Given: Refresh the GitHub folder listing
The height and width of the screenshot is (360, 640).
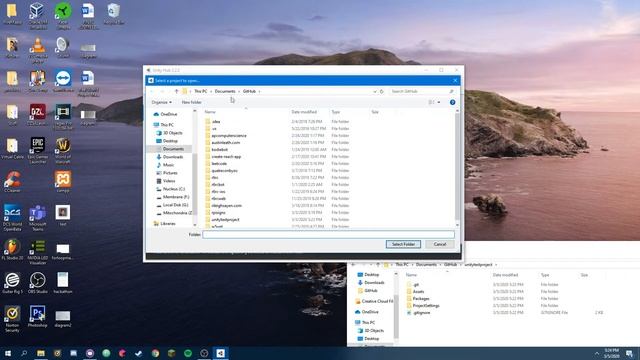Looking at the screenshot, I should [x=382, y=91].
